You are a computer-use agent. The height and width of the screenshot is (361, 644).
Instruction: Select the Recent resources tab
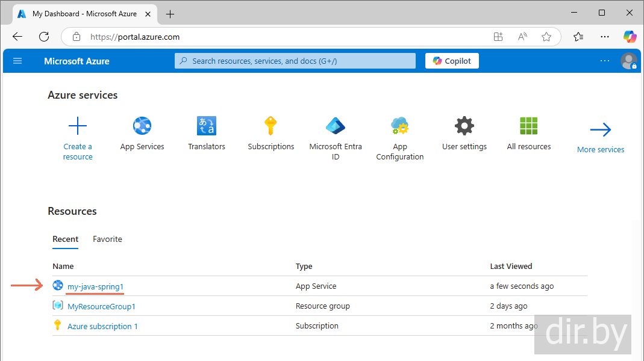pyautogui.click(x=65, y=239)
